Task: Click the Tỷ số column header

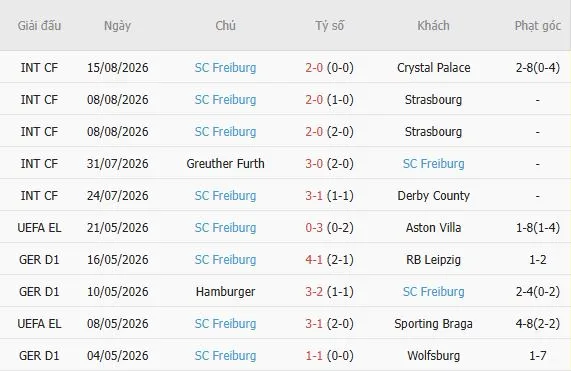Action: click(329, 25)
